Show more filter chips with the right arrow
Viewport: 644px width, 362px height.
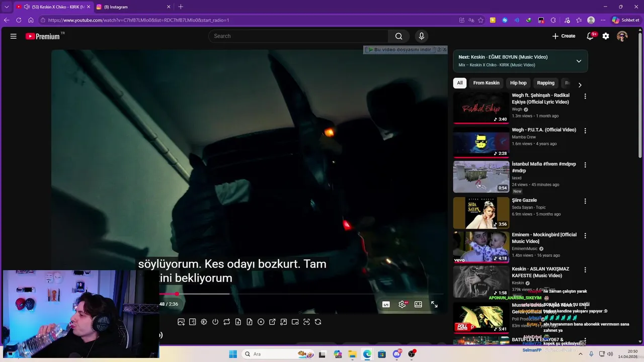(580, 84)
